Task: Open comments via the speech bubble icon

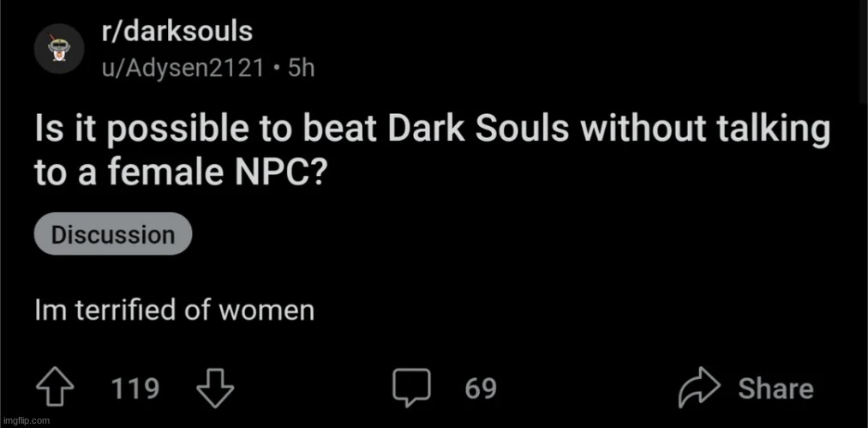Action: [411, 389]
